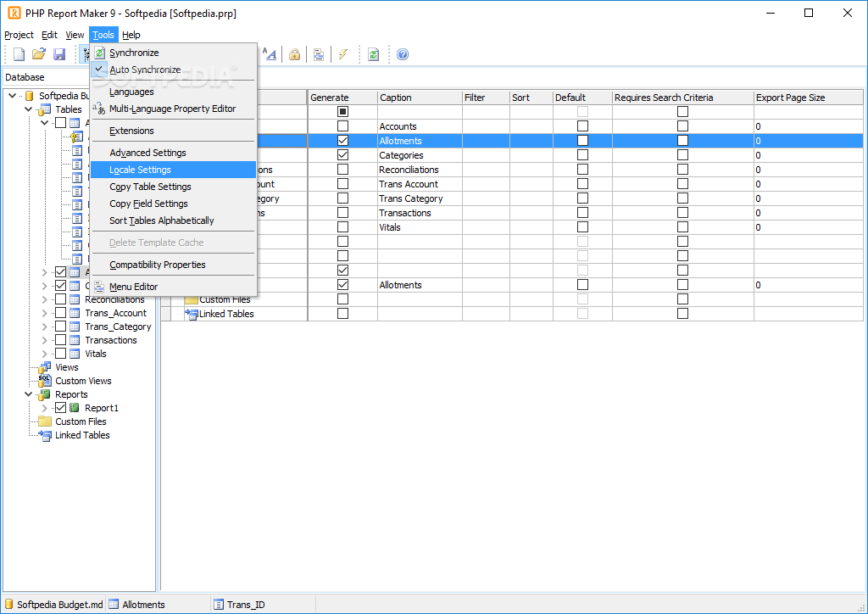
Task: Open the Edit menu
Action: (x=49, y=35)
